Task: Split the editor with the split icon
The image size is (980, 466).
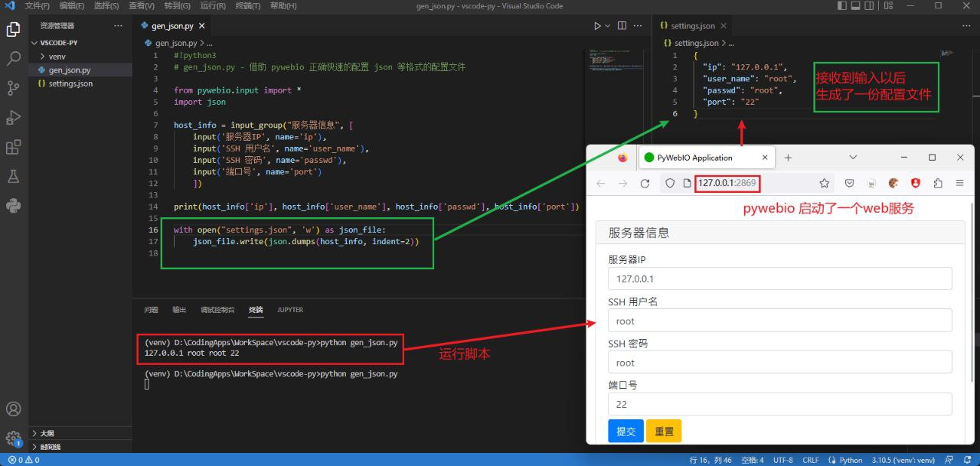Action: (621, 25)
